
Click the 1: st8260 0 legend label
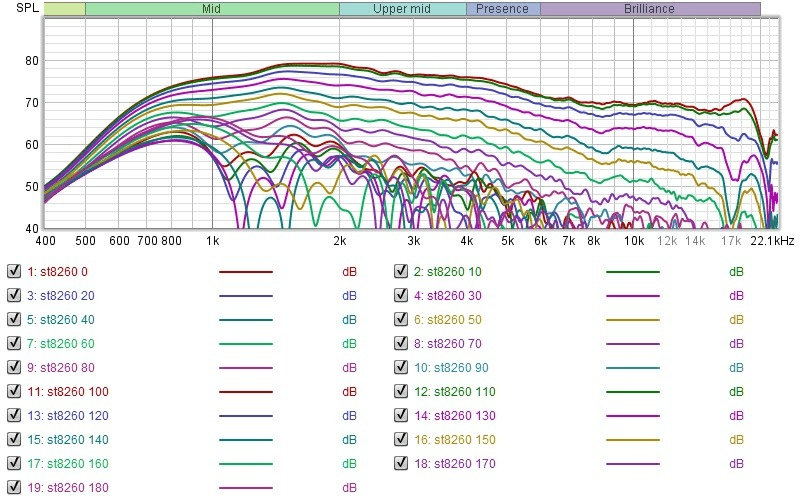[x=58, y=272]
